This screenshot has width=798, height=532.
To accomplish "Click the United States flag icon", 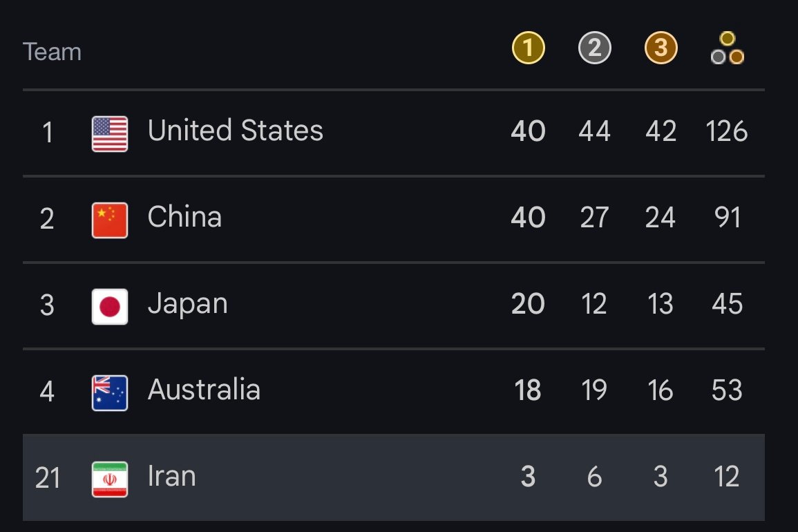I will (109, 134).
